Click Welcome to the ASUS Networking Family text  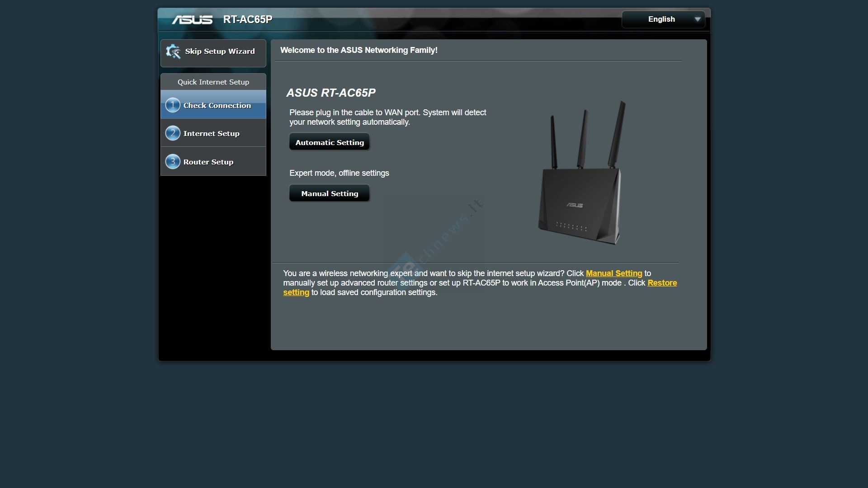pos(359,50)
